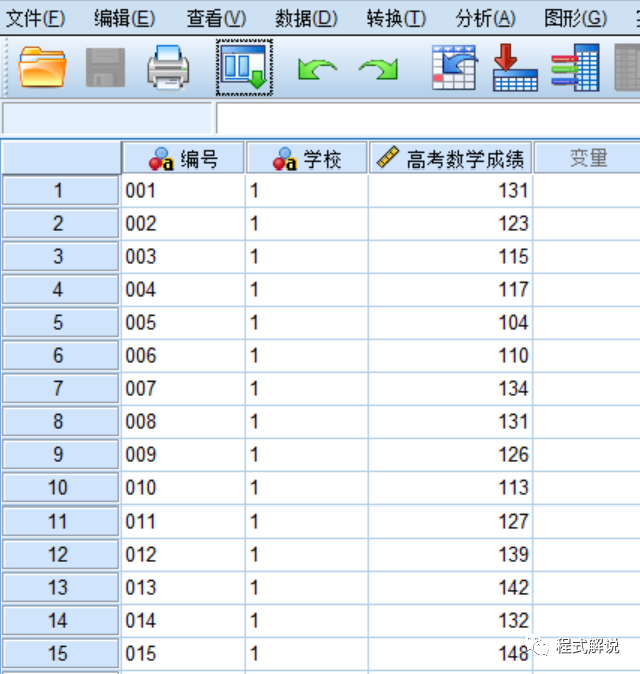Click the score cell 113 in row 10
Screen dimensions: 640x674
(450, 488)
